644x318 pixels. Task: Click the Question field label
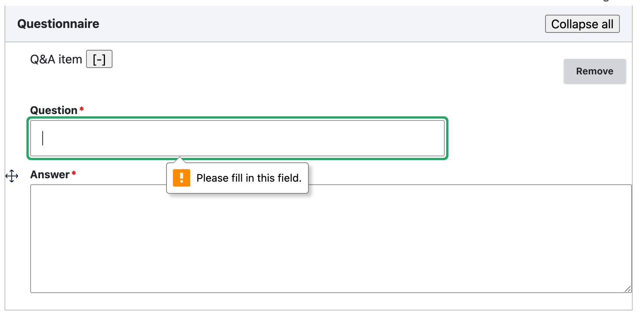54,110
